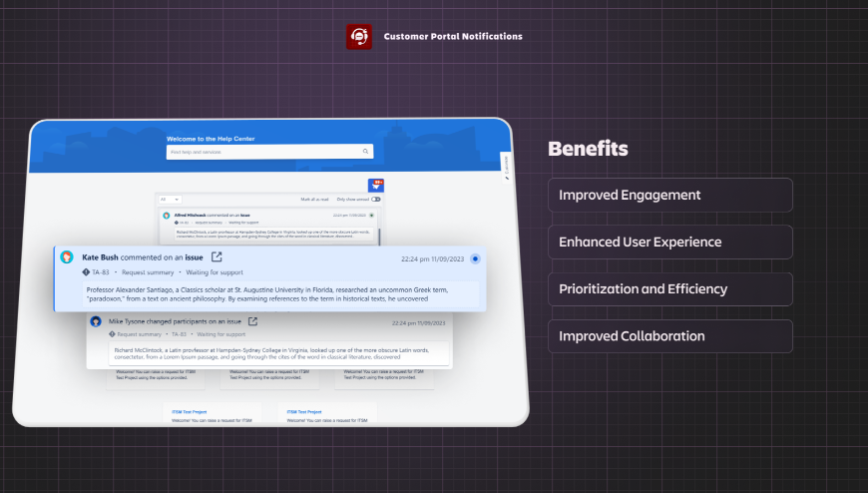
Task: Select the Improved Engagement benefit
Action: point(669,195)
